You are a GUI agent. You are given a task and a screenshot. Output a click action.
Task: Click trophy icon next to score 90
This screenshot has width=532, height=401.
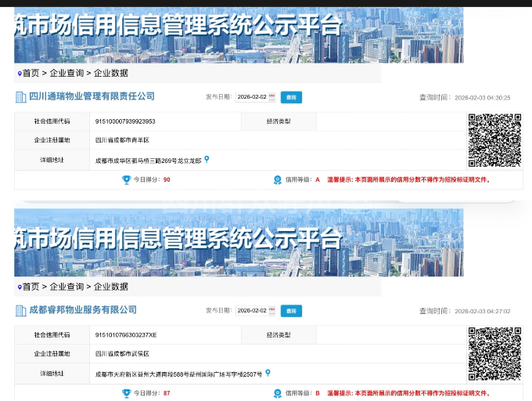tap(126, 180)
